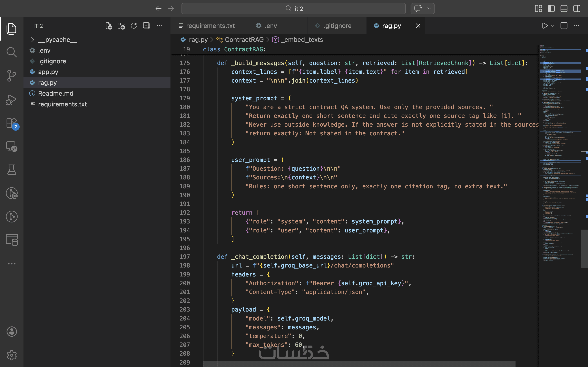
Task: Refresh the explorer file tree
Action: 134,26
